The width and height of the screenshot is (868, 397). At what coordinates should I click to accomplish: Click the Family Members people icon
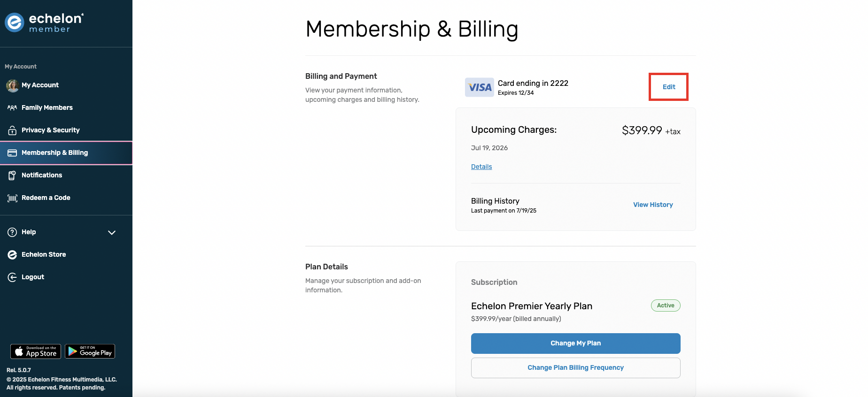[x=12, y=108]
